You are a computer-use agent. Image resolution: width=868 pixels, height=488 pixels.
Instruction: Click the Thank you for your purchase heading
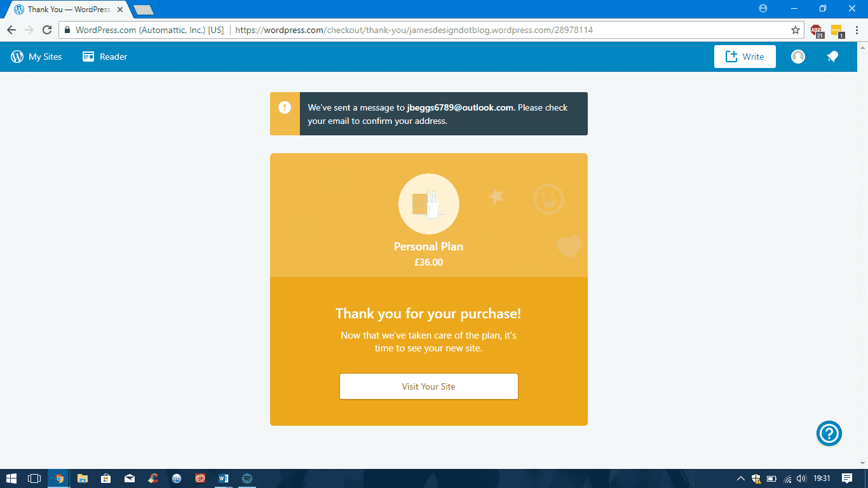[428, 313]
